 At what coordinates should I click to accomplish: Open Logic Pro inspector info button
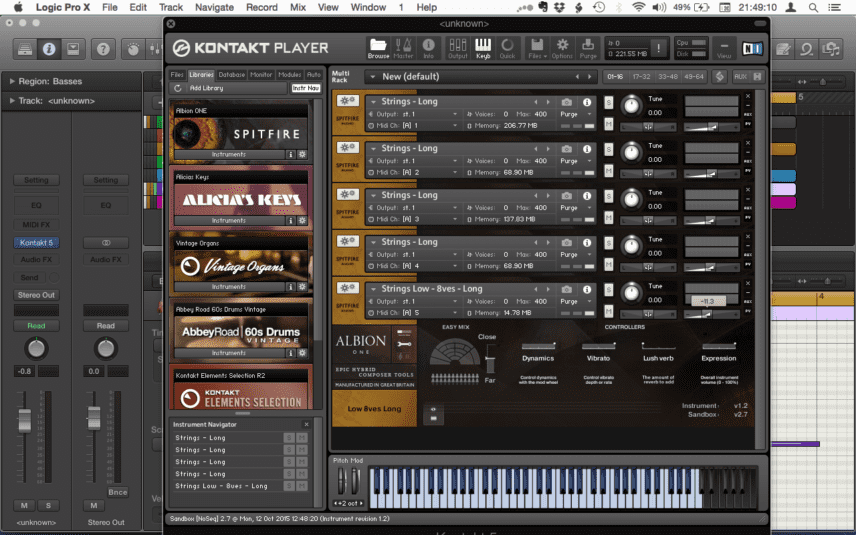(49, 49)
